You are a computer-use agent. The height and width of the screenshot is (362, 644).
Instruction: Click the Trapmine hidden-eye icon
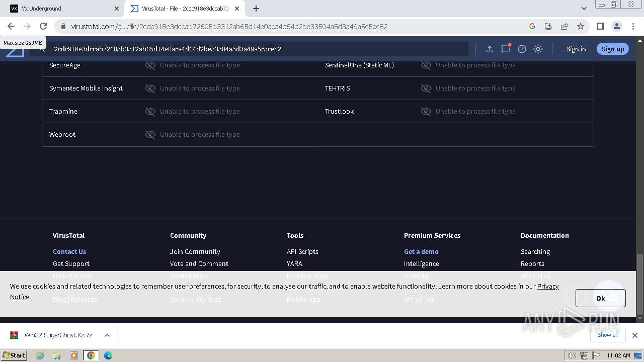150,111
